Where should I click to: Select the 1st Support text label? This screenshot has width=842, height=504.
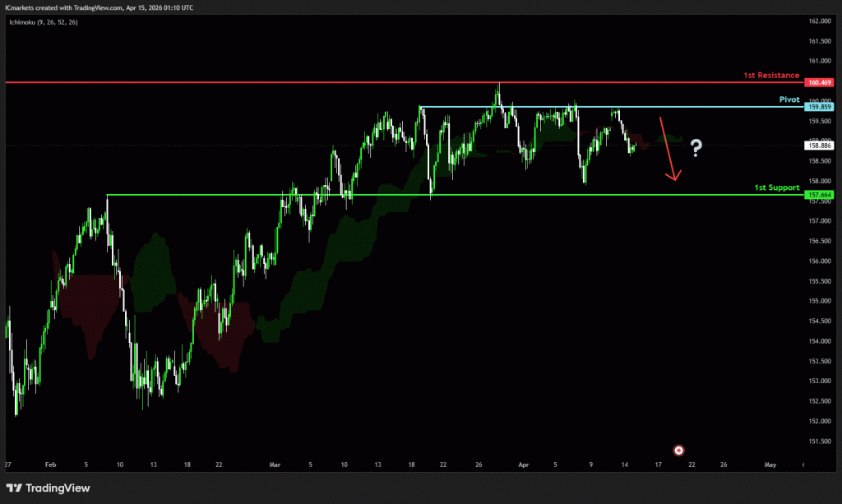coord(776,187)
